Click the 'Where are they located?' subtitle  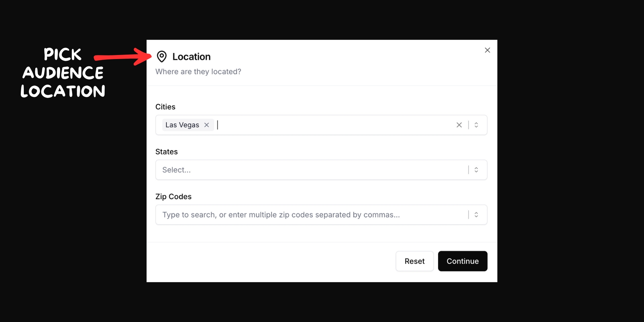click(198, 71)
